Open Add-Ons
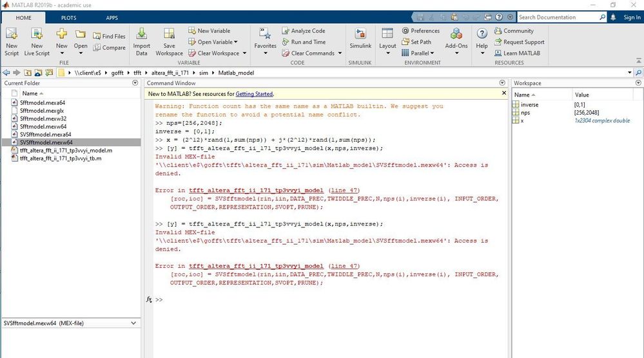The height and width of the screenshot is (358, 644). pos(456,42)
